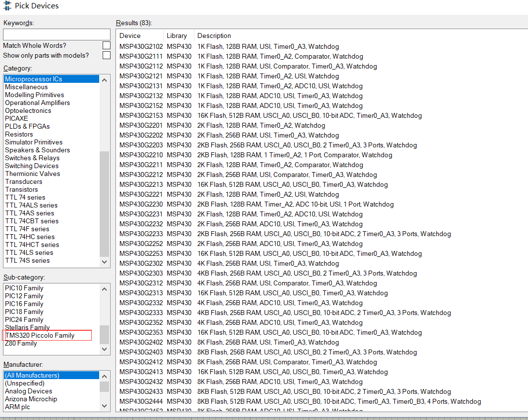Select device MSP430G2211 in results

[141, 165]
